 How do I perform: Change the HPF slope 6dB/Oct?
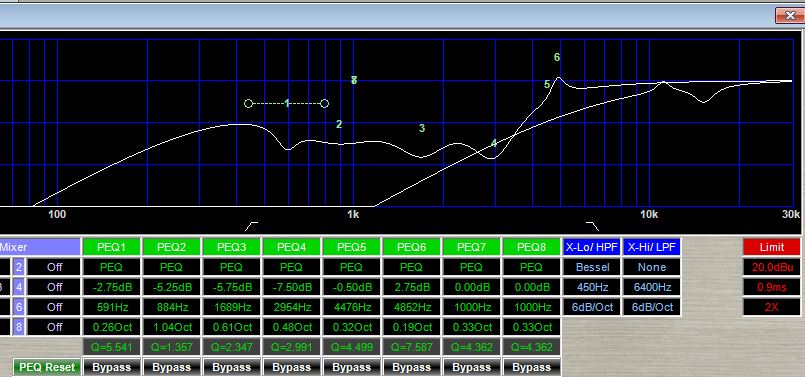(x=591, y=307)
